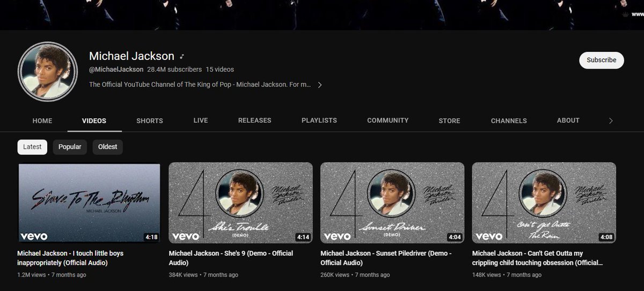The height and width of the screenshot is (291, 644).
Task: Show more tabs using the right arrow
Action: click(611, 121)
